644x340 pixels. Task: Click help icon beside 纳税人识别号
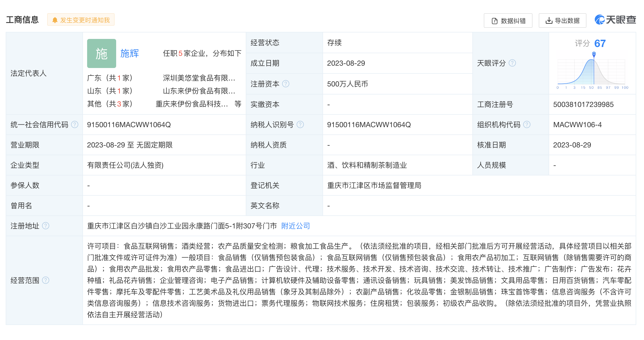(300, 125)
